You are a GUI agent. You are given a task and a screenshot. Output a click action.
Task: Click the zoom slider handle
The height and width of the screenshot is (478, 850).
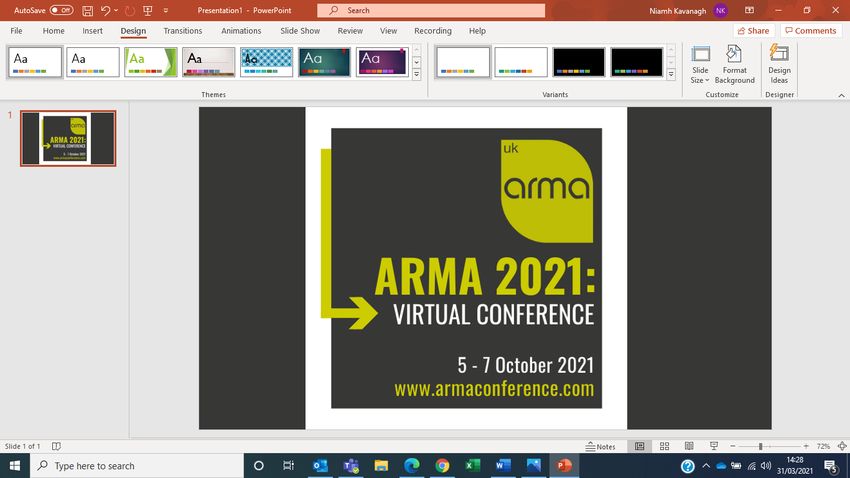click(x=761, y=446)
